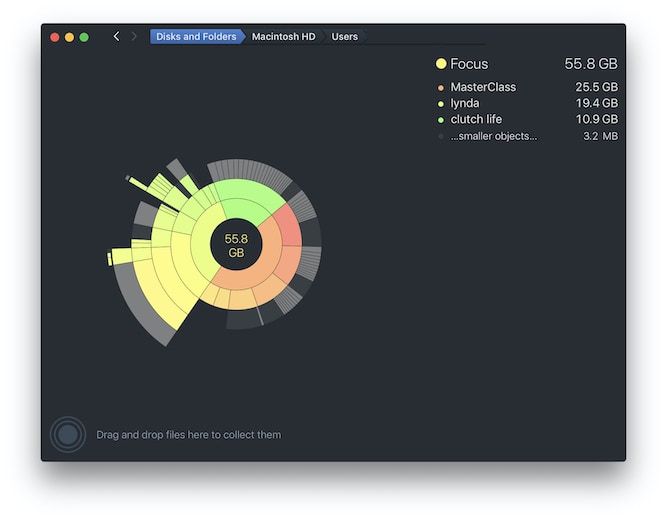Image resolution: width=667 pixels, height=520 pixels.
Task: Select the green segment in the sunburst
Action: (240, 194)
